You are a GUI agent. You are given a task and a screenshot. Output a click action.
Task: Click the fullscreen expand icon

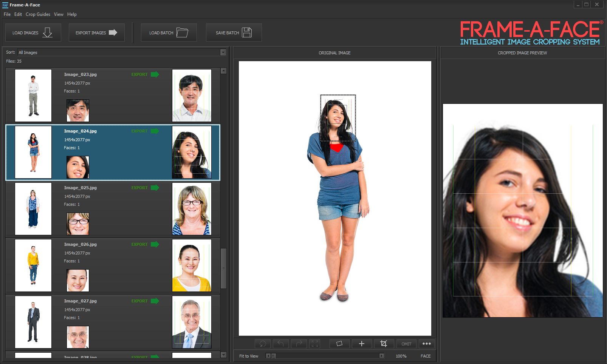pos(315,344)
